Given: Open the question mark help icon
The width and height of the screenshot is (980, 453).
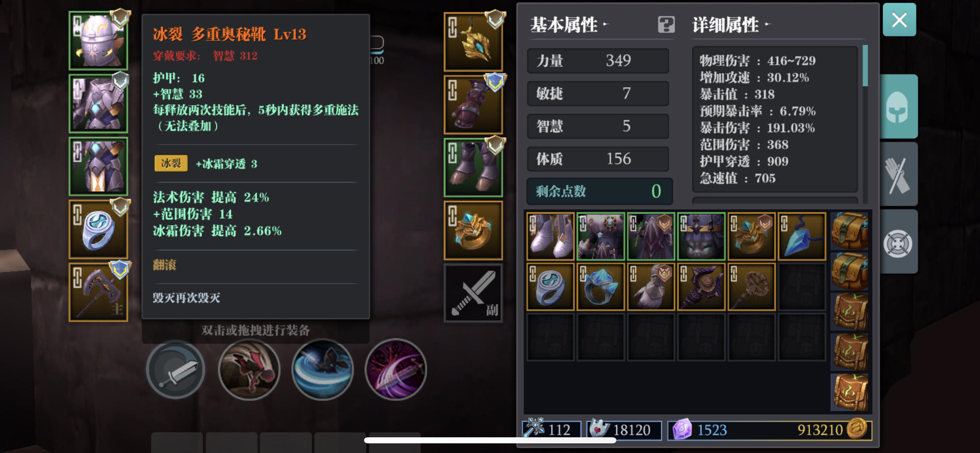Looking at the screenshot, I should click(x=666, y=25).
